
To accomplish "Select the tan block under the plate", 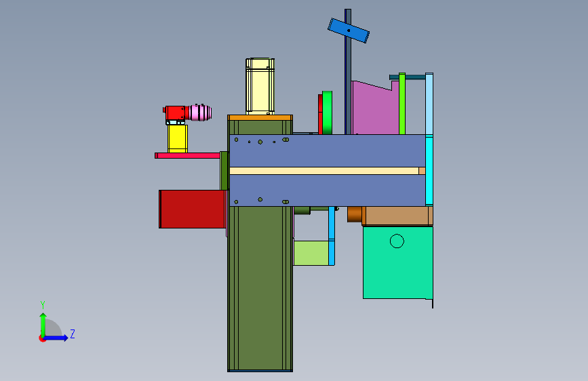I will coord(397,216).
